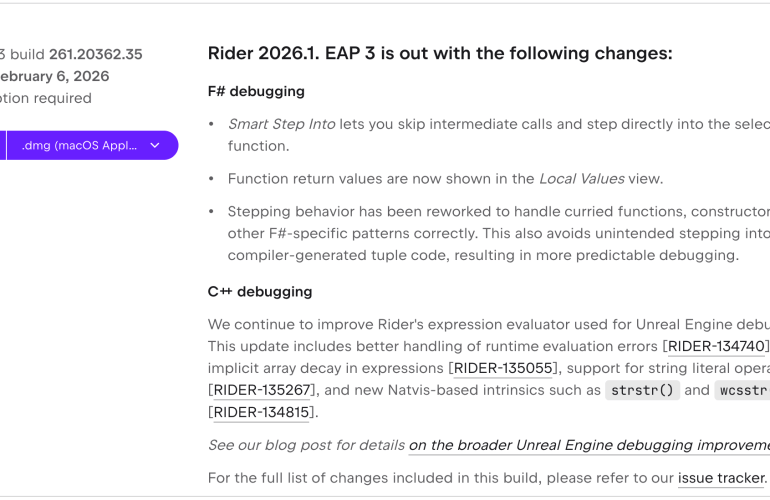Open the issue tracker link
The height and width of the screenshot is (500, 770).
point(721,478)
